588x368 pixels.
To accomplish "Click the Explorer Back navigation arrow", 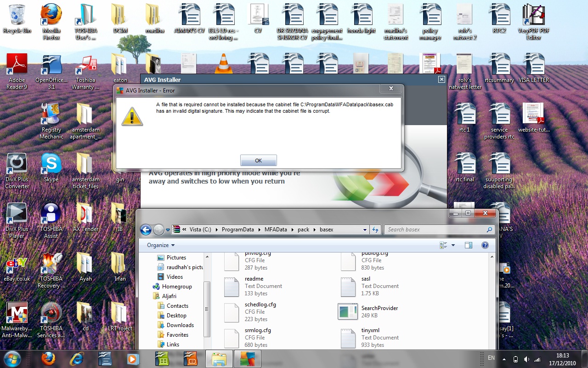I will click(146, 230).
